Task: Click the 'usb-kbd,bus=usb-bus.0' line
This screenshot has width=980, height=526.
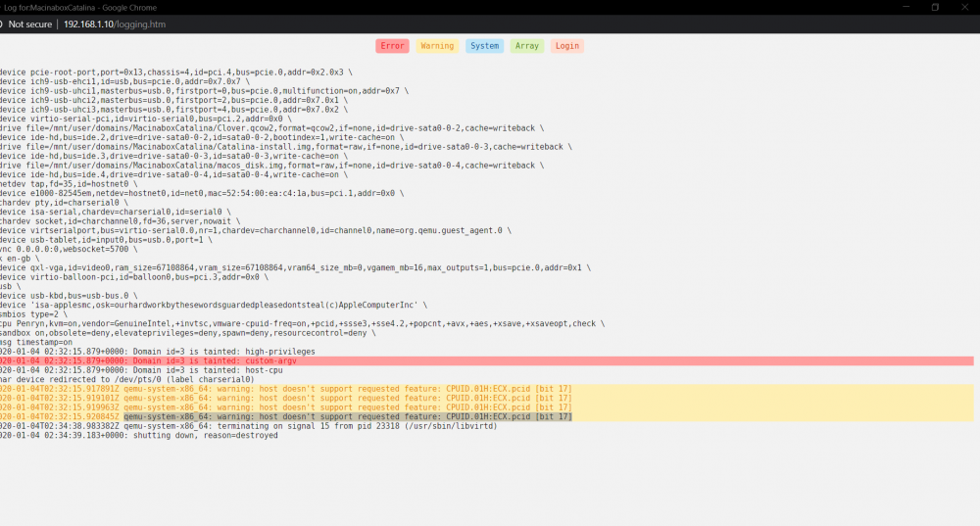Action: (x=69, y=296)
